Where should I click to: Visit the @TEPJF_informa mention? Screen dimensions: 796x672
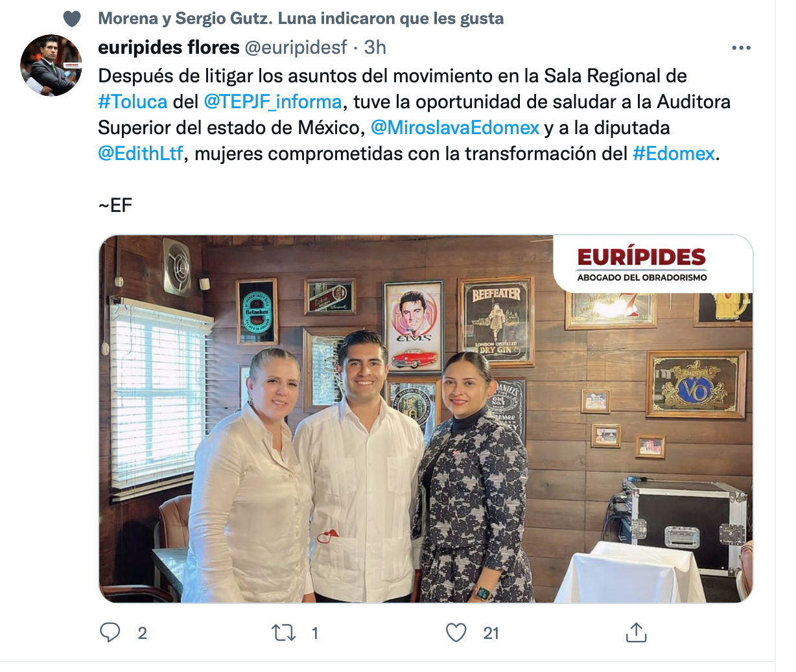[x=273, y=102]
